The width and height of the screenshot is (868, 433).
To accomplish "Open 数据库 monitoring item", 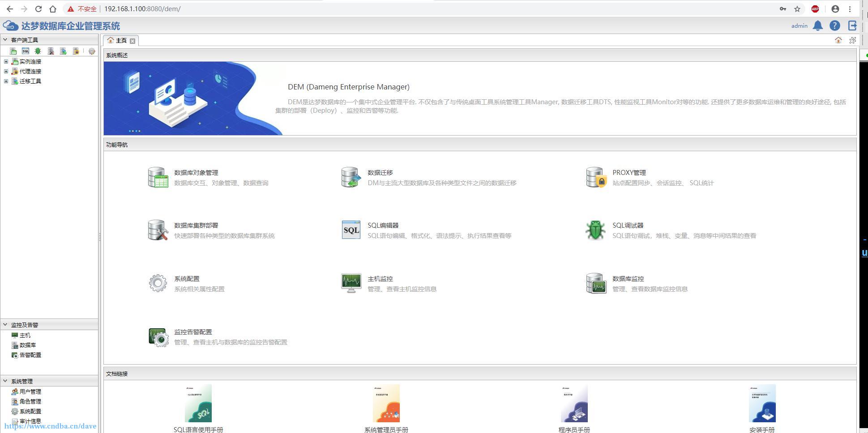I will pyautogui.click(x=27, y=345).
